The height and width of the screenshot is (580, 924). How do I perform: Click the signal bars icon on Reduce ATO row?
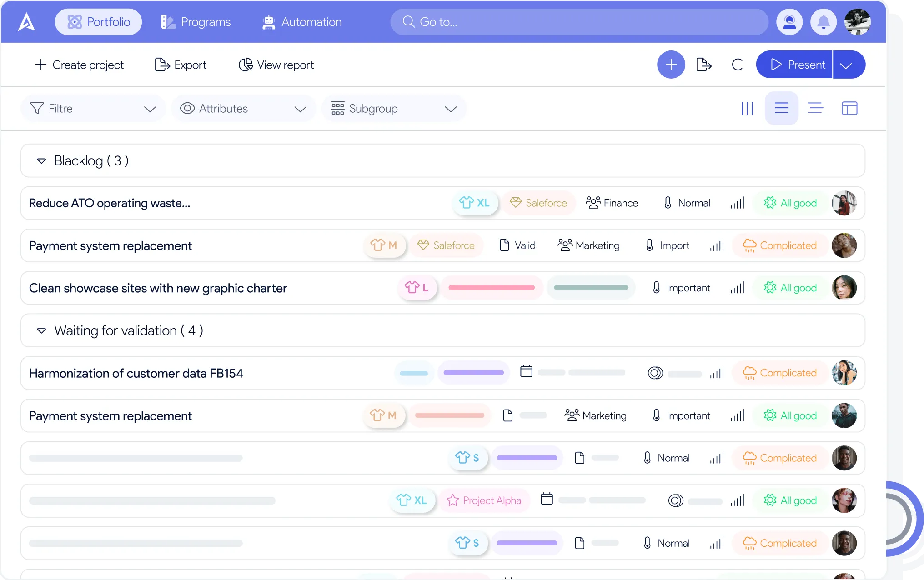point(737,203)
